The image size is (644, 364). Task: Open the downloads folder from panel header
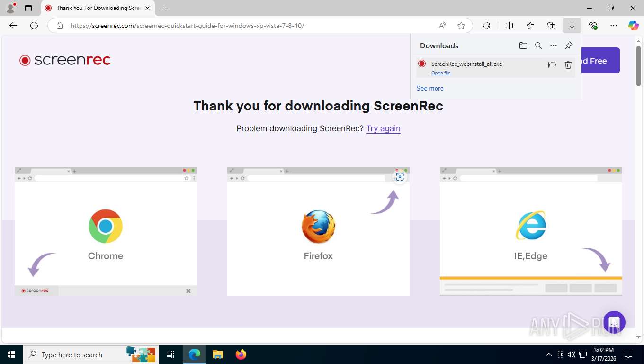pyautogui.click(x=523, y=45)
